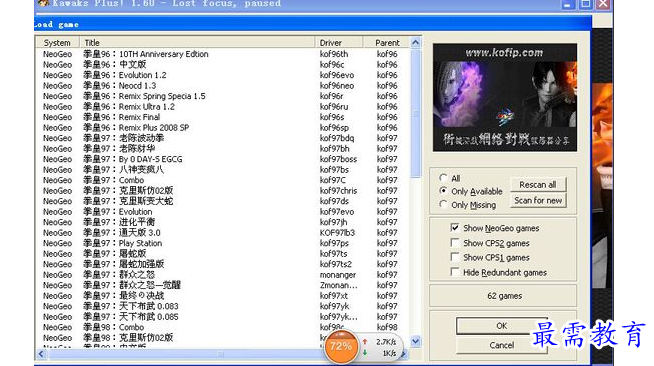Click driver name kof96neo
654x366 pixels.
(x=337, y=85)
